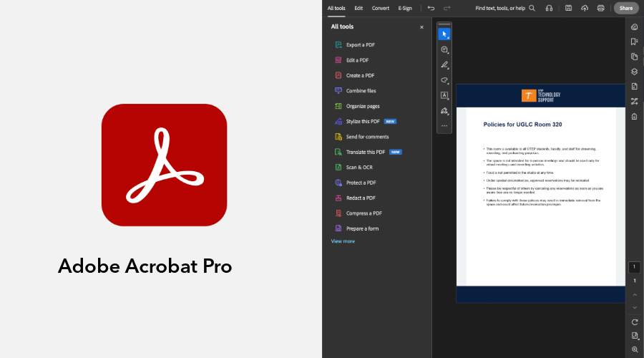Open the document attachments panel icon

click(635, 87)
